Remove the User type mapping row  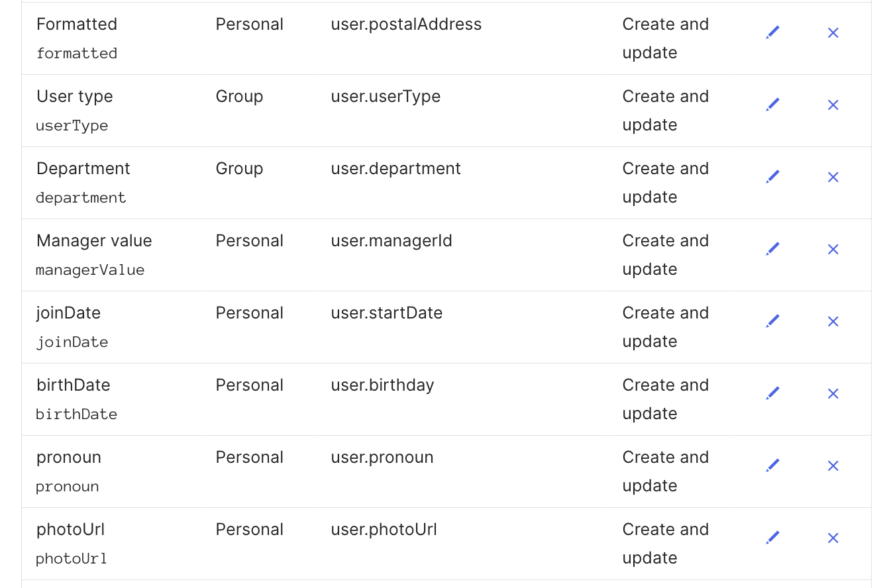pyautogui.click(x=833, y=105)
